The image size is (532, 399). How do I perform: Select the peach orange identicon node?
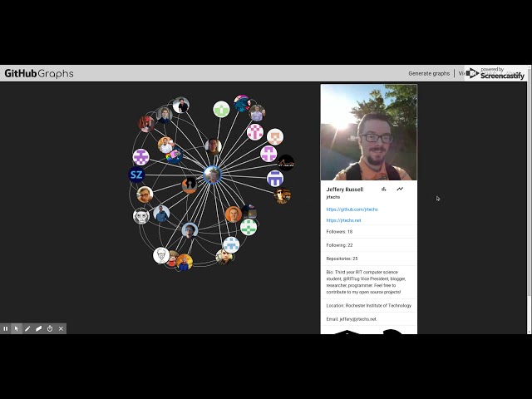click(275, 136)
